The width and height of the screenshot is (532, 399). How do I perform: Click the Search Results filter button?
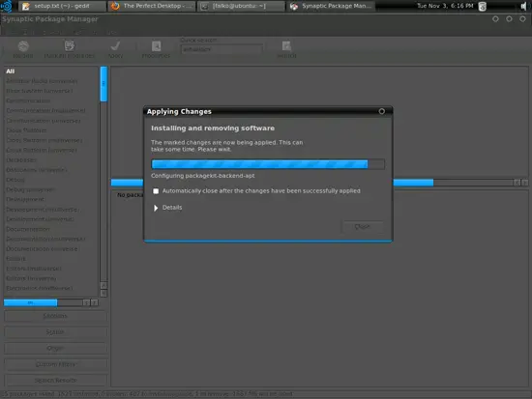click(55, 381)
